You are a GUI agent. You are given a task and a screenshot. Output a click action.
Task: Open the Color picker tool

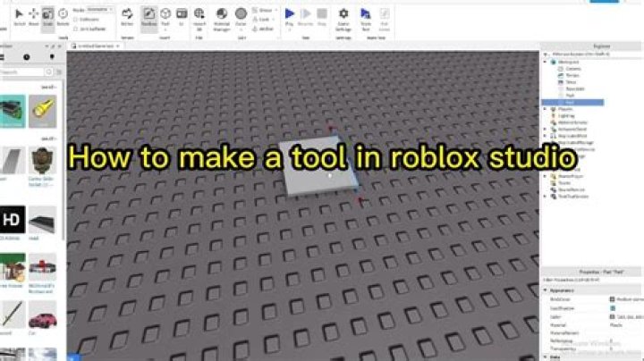pos(241,15)
